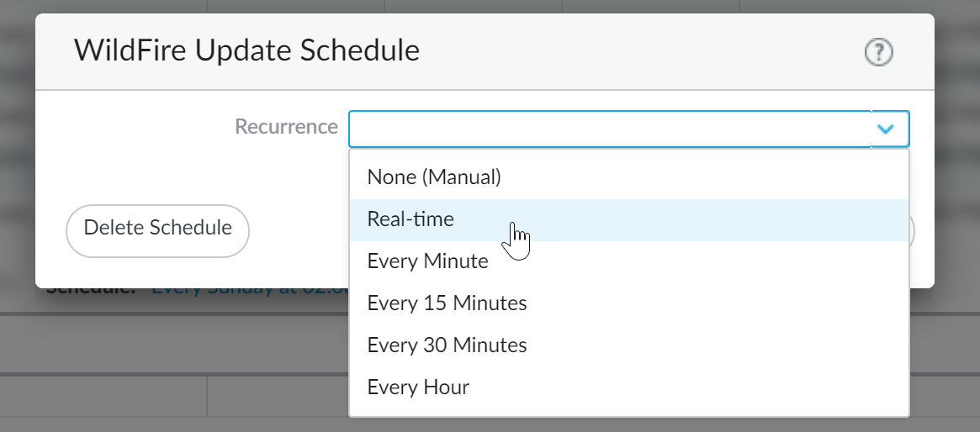Click empty header space left of help icon
The width and height of the screenshot is (980, 432).
click(x=639, y=52)
